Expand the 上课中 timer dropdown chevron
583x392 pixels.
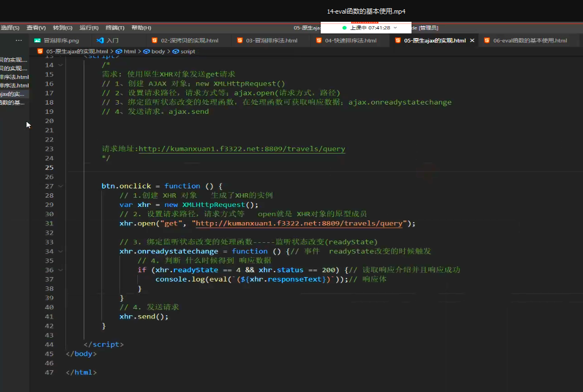pyautogui.click(x=395, y=28)
